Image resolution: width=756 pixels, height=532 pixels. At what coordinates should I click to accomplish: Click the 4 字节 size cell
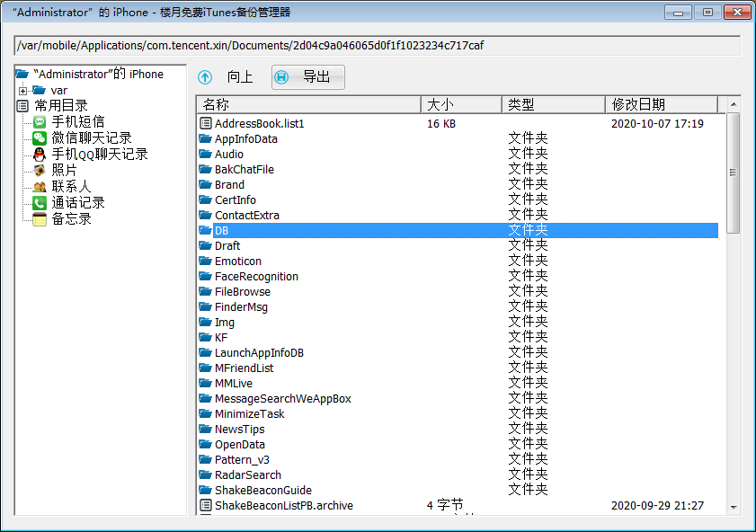point(445,505)
